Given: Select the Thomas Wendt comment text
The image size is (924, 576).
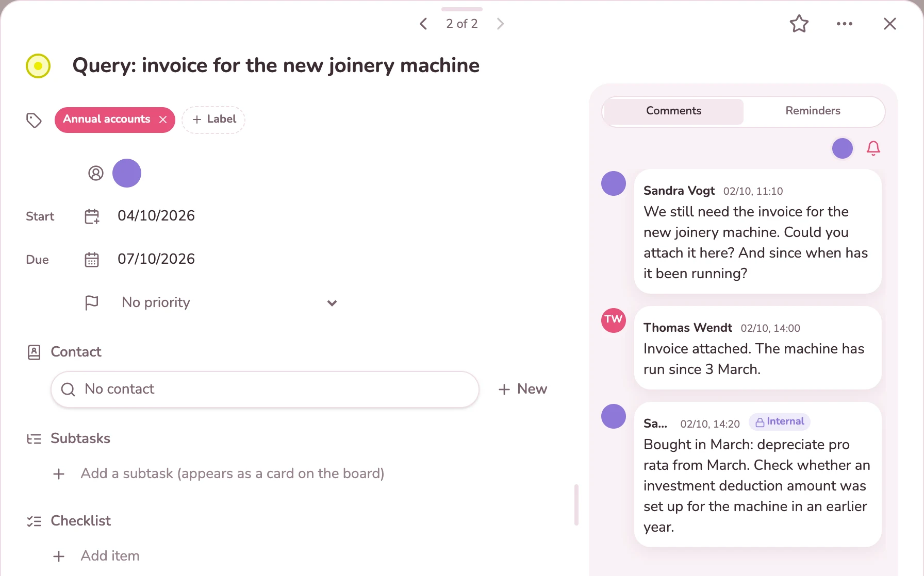Looking at the screenshot, I should tap(754, 359).
